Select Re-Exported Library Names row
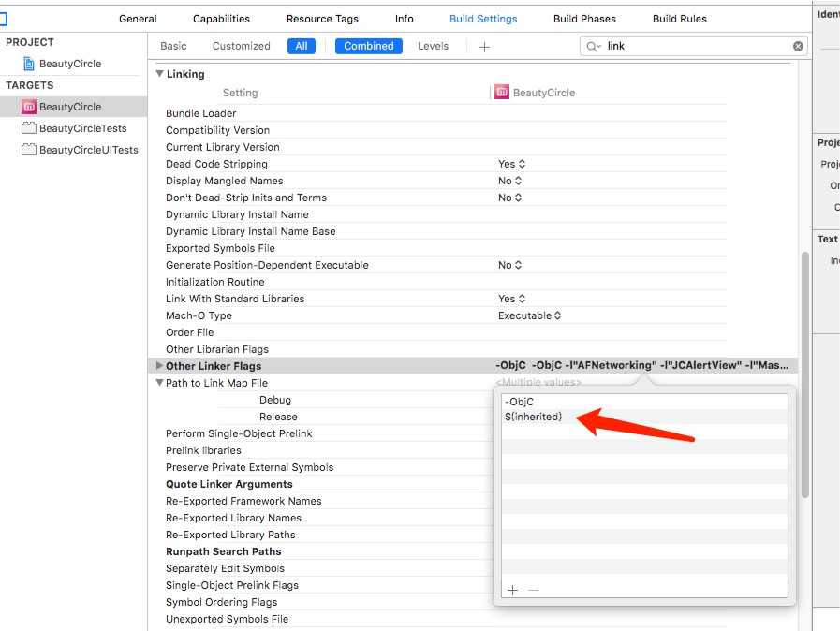Image resolution: width=840 pixels, height=631 pixels. click(233, 518)
